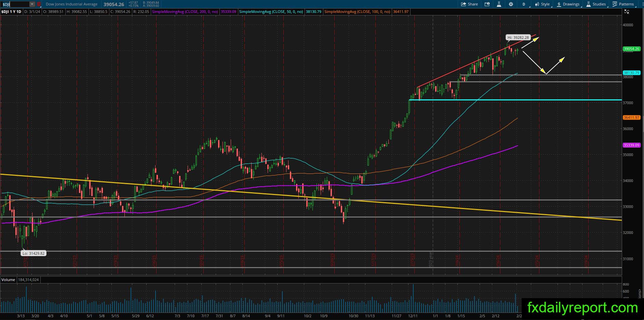Click the 7/17 date on the time axis
Viewport: 644px width, 320px height.
click(205, 316)
